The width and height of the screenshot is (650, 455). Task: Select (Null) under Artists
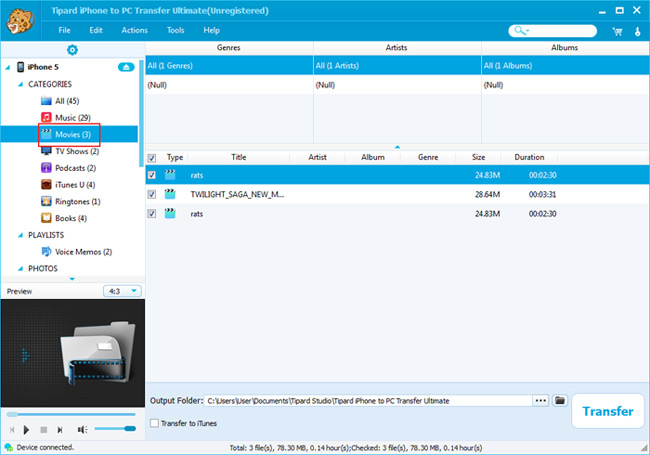pyautogui.click(x=397, y=85)
